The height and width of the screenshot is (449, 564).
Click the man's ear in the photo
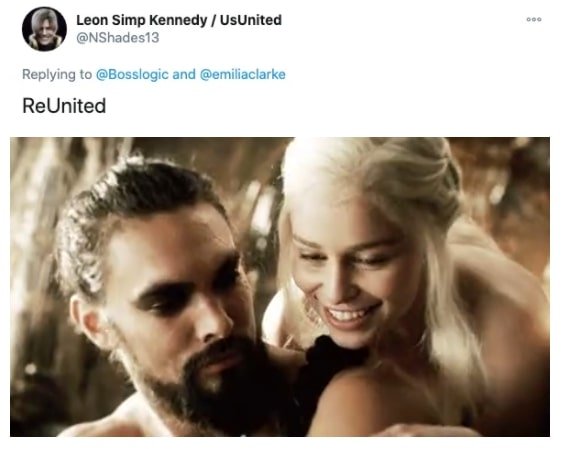click(x=86, y=318)
